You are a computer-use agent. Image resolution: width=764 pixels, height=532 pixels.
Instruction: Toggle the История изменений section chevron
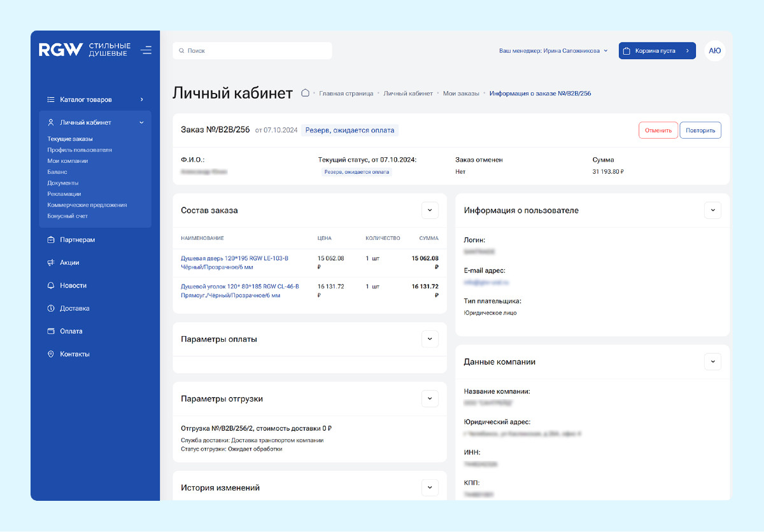coord(430,487)
